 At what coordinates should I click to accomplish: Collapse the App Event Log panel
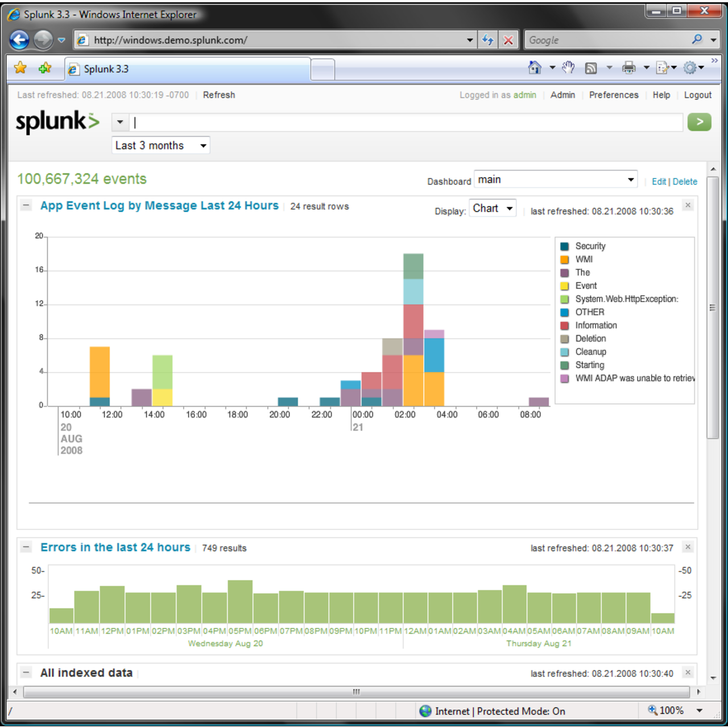click(26, 205)
